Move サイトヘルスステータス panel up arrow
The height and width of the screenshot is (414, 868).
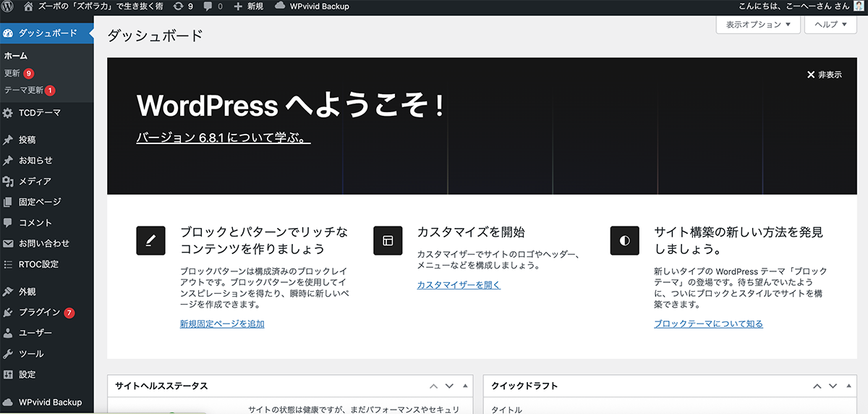[434, 386]
